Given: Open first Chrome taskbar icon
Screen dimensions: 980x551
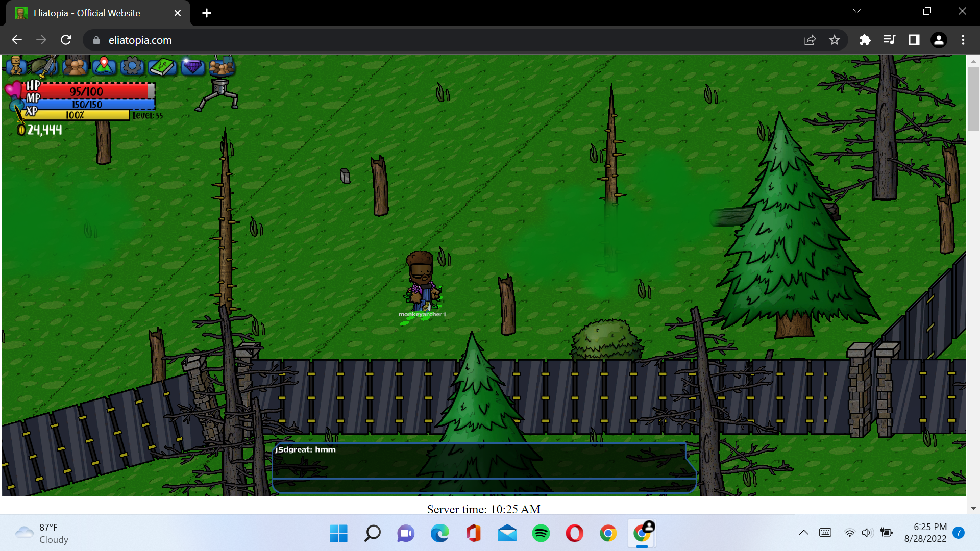Looking at the screenshot, I should point(608,533).
